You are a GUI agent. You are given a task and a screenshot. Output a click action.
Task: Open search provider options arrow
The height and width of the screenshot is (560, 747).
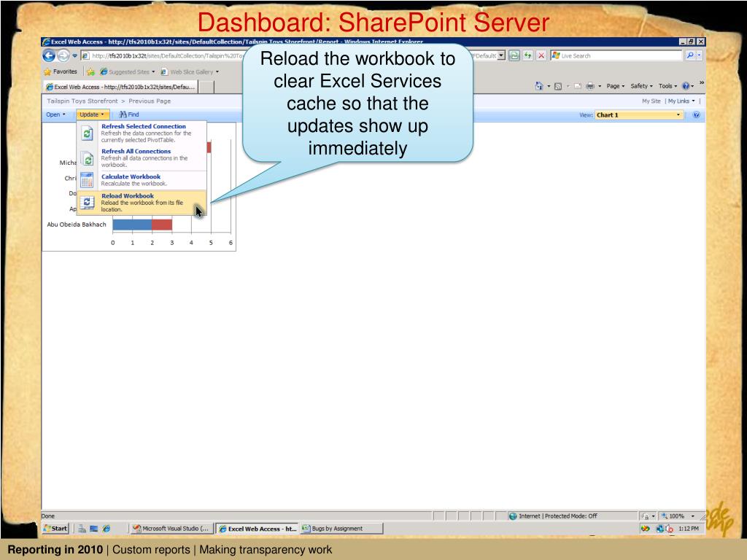[700, 55]
